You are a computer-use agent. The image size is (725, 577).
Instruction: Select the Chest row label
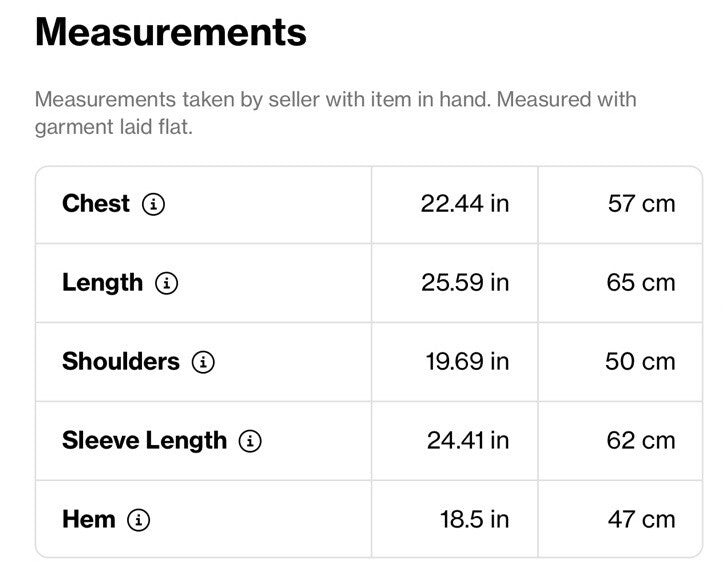pos(96,203)
